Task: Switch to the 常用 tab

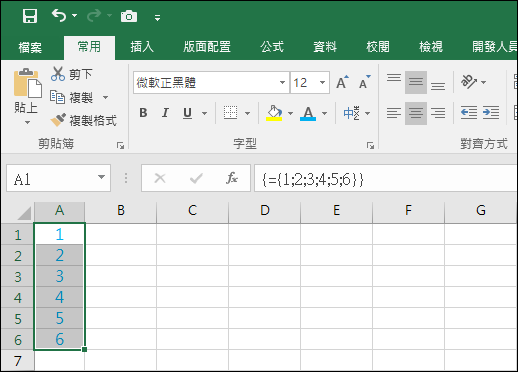Action: [89, 47]
